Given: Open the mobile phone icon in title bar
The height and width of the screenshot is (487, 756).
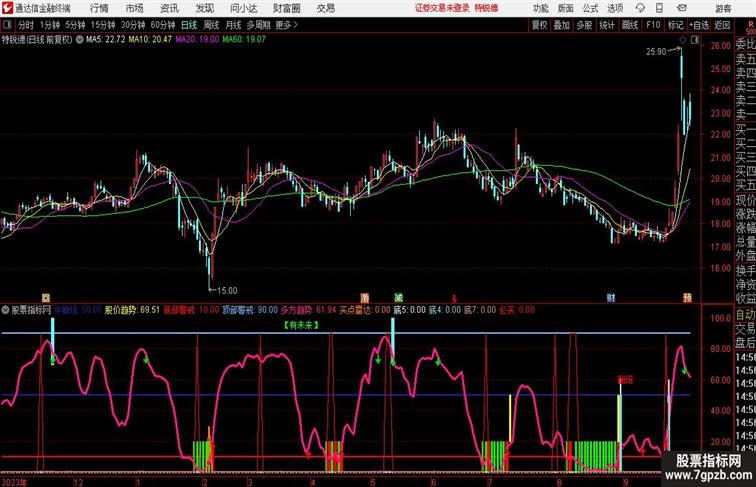Looking at the screenshot, I should coord(660,8).
